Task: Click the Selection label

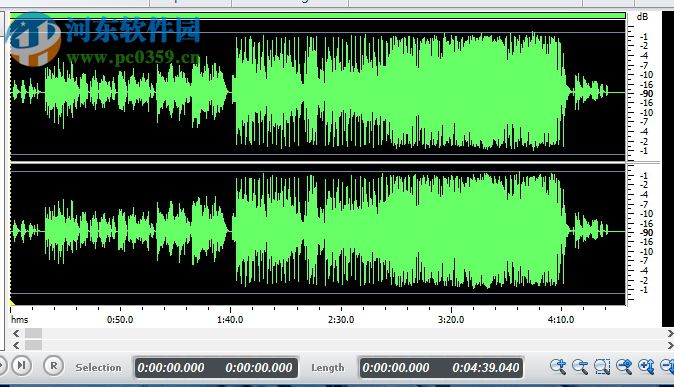Action: pyautogui.click(x=98, y=368)
